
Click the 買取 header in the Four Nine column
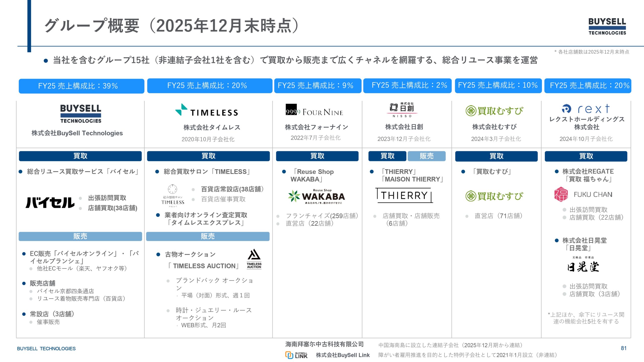317,156
